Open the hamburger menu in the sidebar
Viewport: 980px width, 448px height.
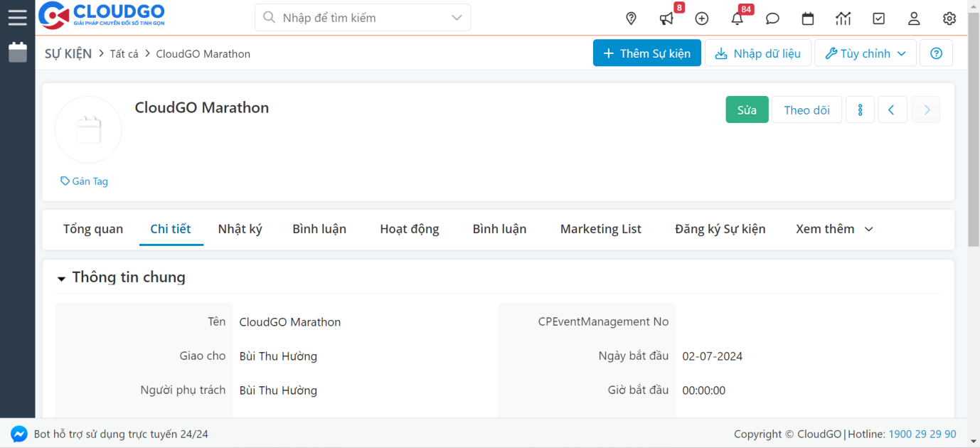(x=17, y=17)
